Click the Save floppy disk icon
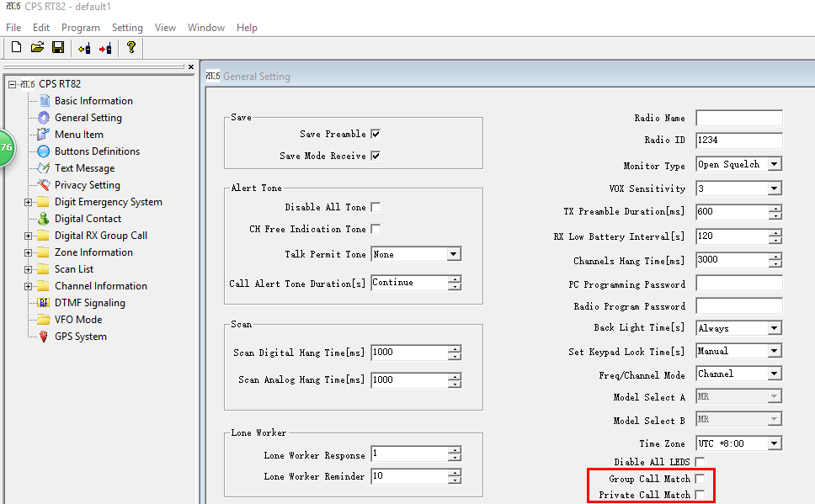 [58, 48]
